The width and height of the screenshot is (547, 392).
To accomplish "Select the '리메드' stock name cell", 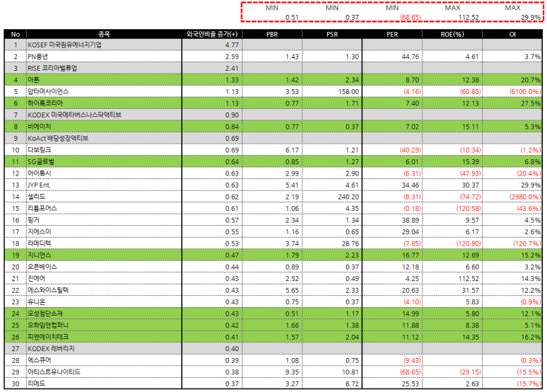I will point(104,384).
